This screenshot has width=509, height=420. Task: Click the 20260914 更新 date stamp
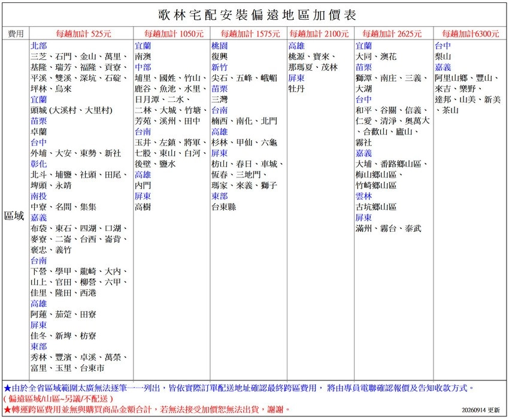[x=481, y=410]
